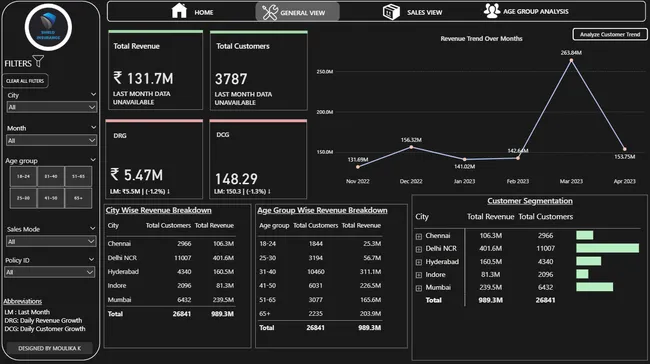Click the Age Group Analysis people icon
Viewport: 650px width, 364px height.
coord(492,11)
